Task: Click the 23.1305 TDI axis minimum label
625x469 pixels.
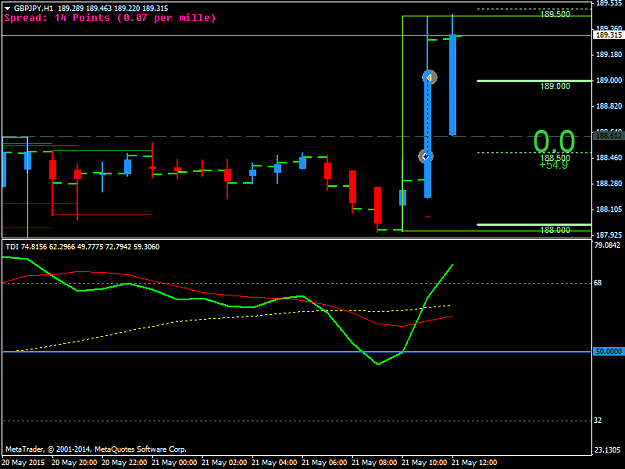Action: (x=607, y=450)
